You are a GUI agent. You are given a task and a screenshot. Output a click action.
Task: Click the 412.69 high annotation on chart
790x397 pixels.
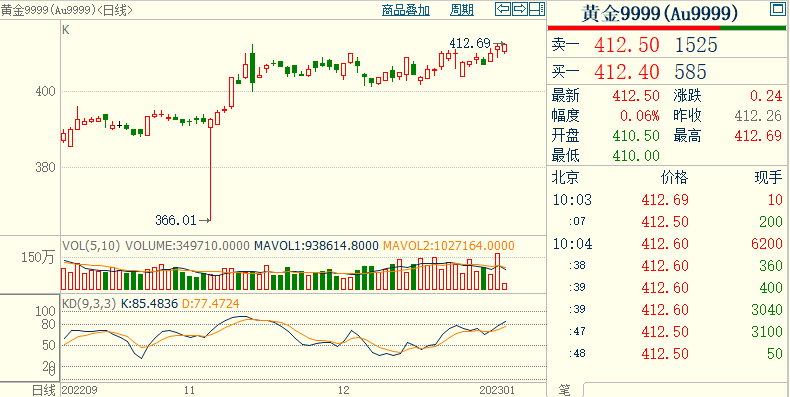pos(469,44)
